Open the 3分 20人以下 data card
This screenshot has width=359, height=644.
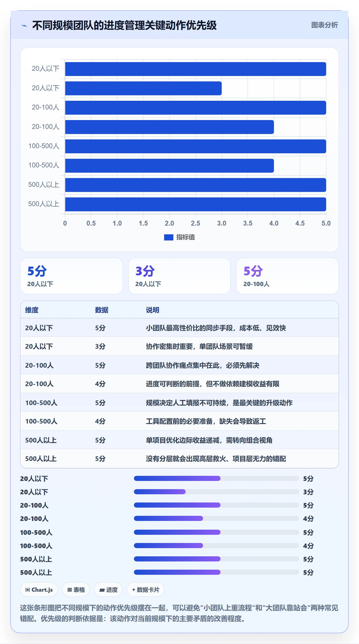[x=180, y=276]
